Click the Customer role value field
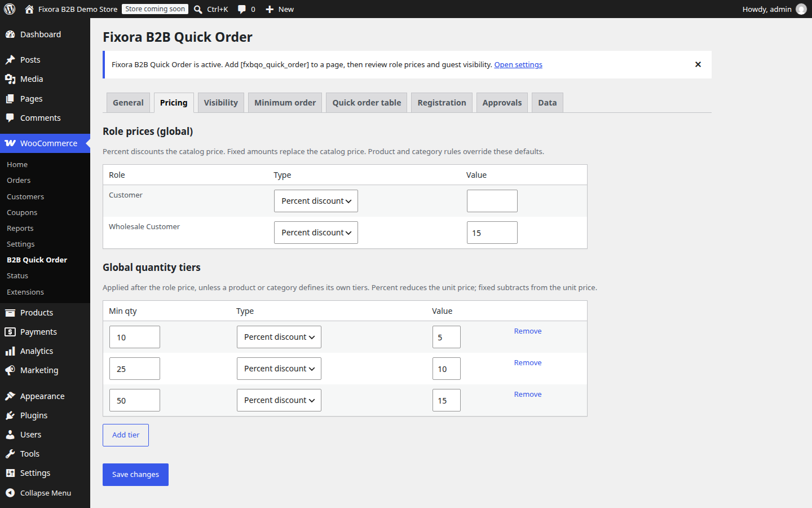This screenshot has height=508, width=812. (x=492, y=201)
